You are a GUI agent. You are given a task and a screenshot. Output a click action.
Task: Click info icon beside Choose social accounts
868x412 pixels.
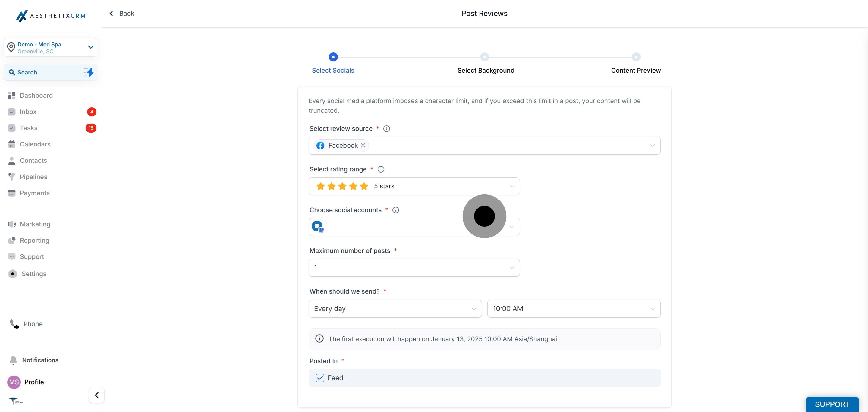(396, 210)
